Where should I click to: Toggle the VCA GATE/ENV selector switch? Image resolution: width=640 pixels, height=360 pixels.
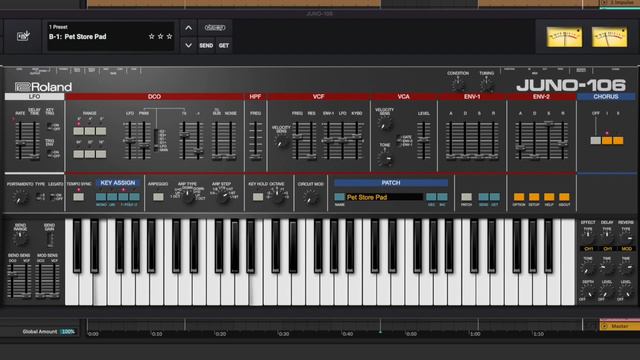coord(399,141)
